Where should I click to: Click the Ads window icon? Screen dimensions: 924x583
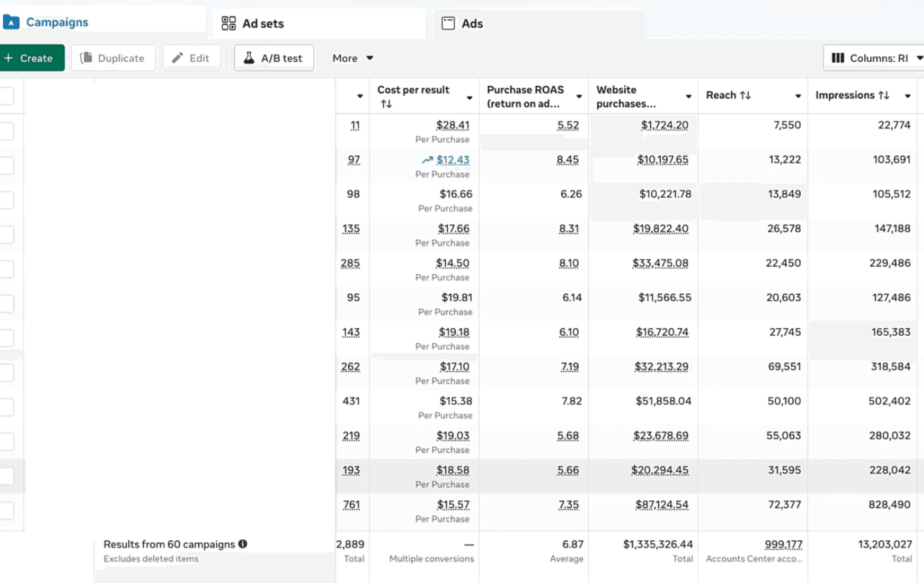coord(448,23)
